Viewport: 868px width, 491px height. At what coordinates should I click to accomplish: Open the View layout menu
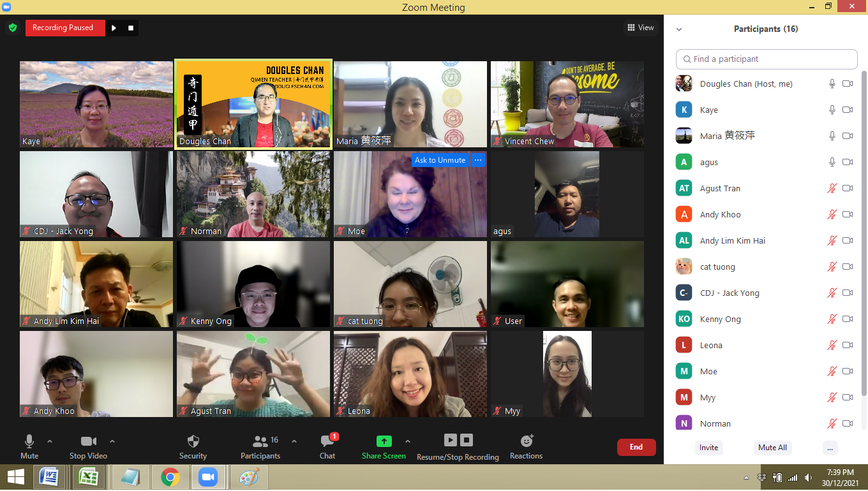[641, 27]
